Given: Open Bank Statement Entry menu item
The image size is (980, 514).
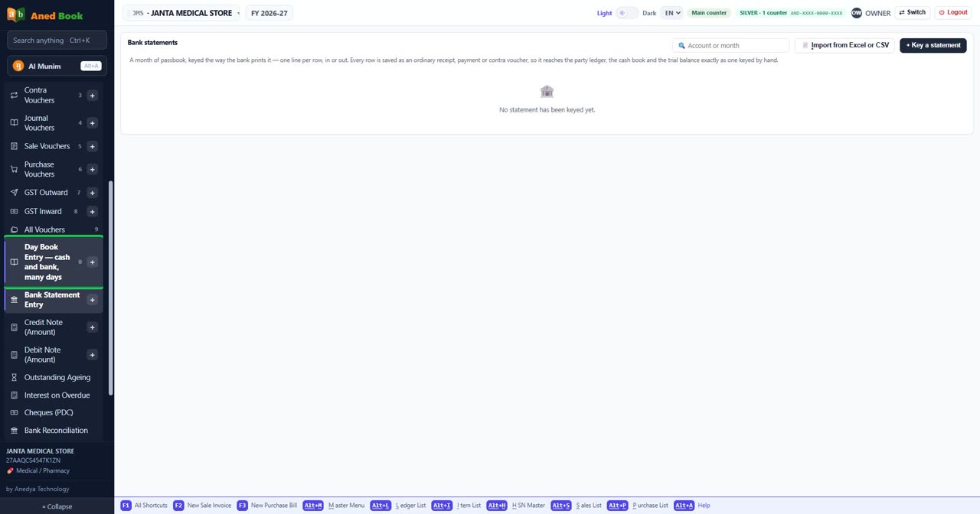Looking at the screenshot, I should coord(52,300).
